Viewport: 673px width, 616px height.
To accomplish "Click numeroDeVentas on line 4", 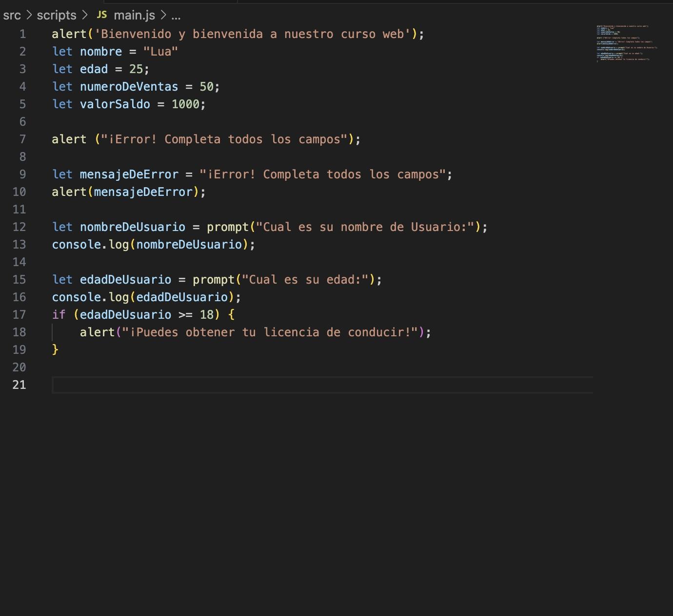I will [129, 87].
